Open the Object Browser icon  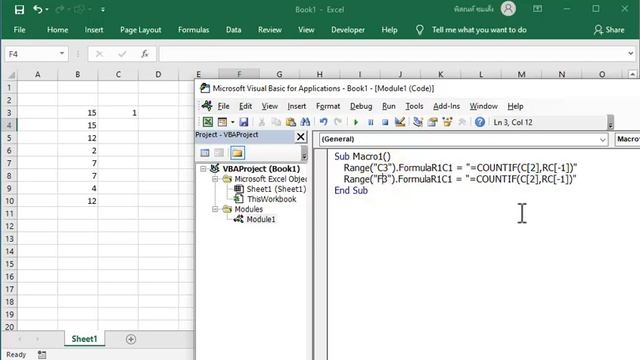pyautogui.click(x=447, y=122)
